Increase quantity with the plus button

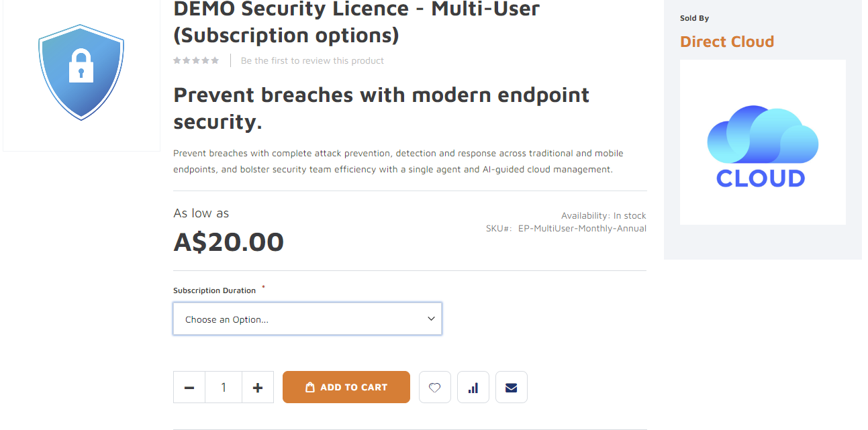point(258,387)
